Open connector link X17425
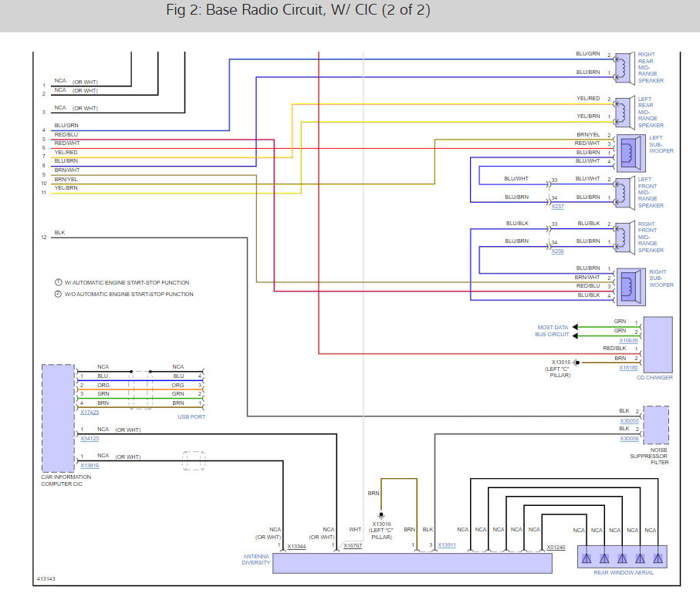Image resolution: width=700 pixels, height=600 pixels. tap(90, 412)
